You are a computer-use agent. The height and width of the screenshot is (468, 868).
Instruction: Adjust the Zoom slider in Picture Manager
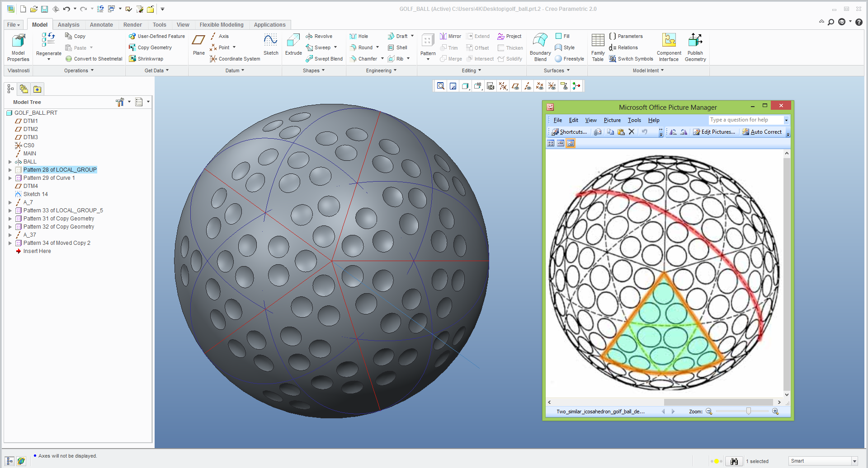point(749,411)
